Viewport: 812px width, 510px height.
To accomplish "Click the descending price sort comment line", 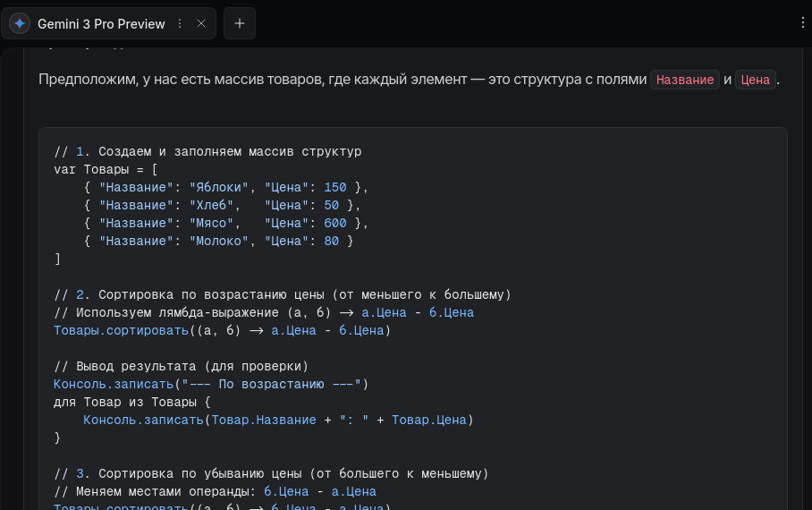I will [270, 473].
